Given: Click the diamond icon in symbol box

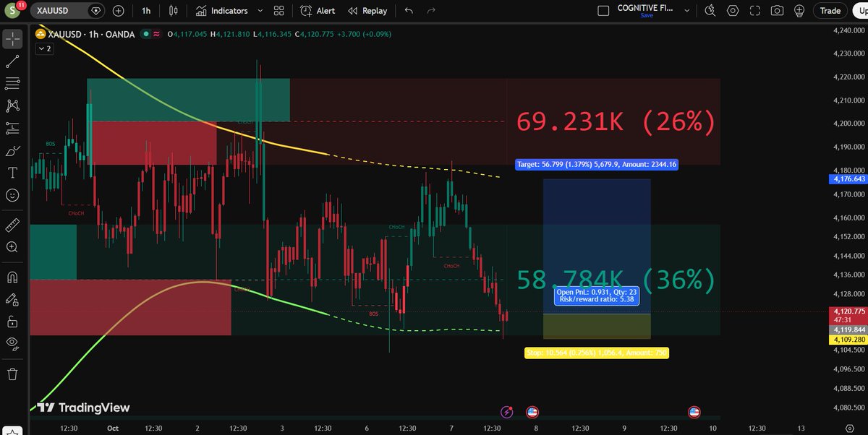Looking at the screenshot, I should click(95, 11).
